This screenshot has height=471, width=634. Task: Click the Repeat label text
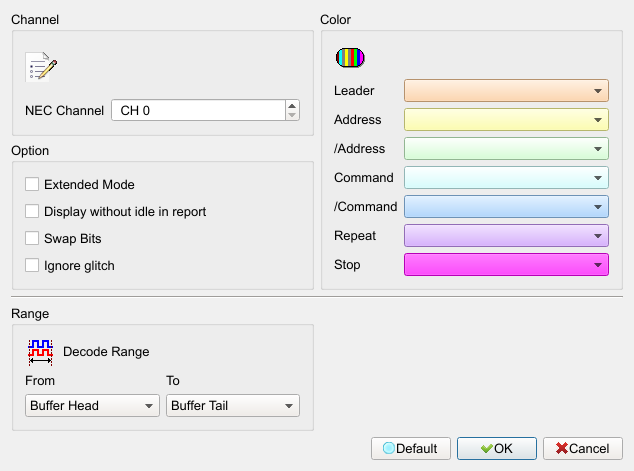(355, 236)
